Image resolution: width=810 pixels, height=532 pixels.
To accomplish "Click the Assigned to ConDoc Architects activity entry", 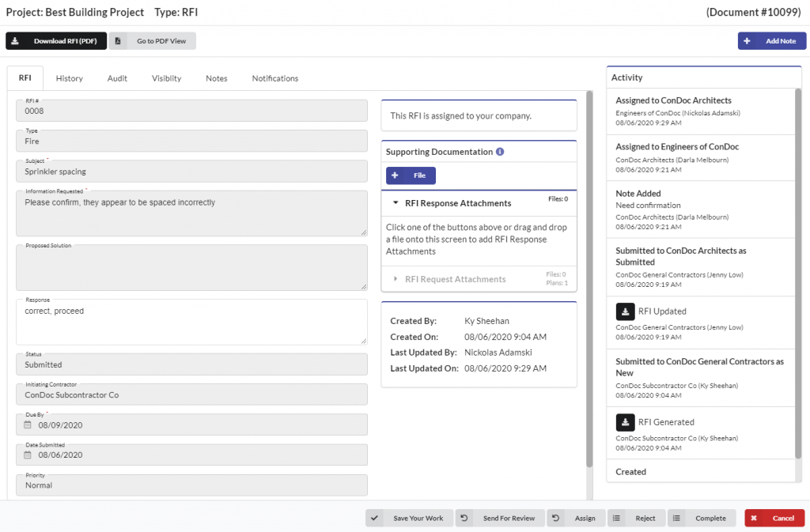I will pos(701,111).
